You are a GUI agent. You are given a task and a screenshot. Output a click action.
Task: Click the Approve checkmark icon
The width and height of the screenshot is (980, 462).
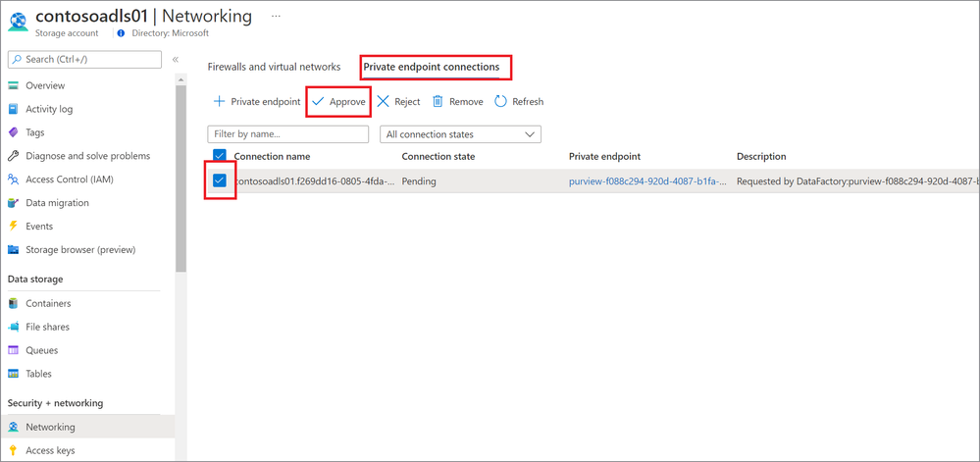point(318,101)
